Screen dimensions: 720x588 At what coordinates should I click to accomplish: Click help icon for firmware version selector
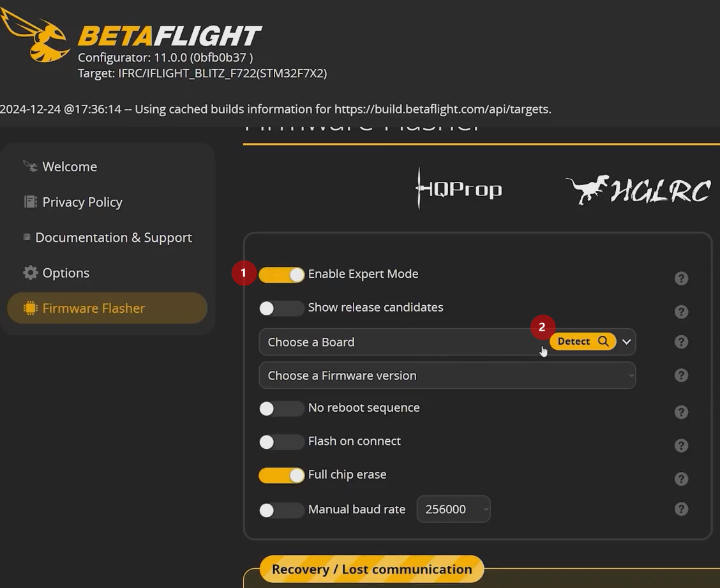pyautogui.click(x=681, y=375)
